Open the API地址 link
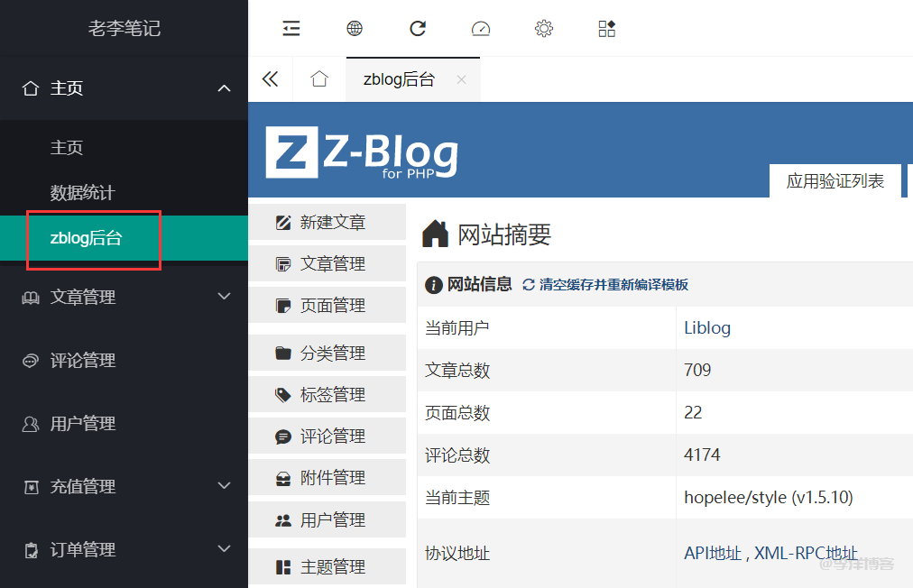Image resolution: width=913 pixels, height=588 pixels. click(712, 553)
